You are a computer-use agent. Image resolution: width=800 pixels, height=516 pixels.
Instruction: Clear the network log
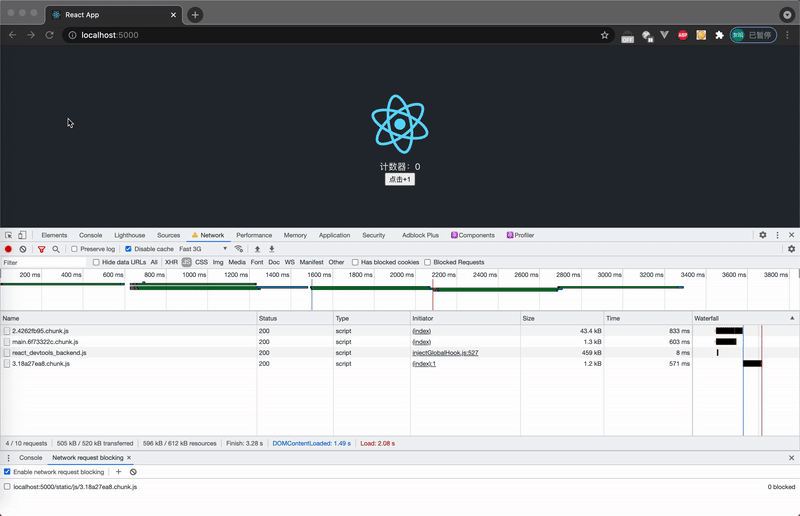click(x=23, y=249)
